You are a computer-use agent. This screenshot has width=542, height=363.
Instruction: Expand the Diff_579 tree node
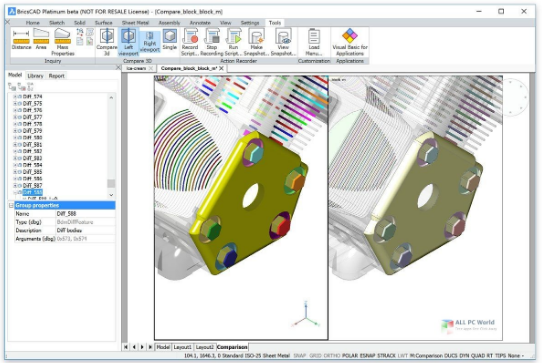coord(15,131)
